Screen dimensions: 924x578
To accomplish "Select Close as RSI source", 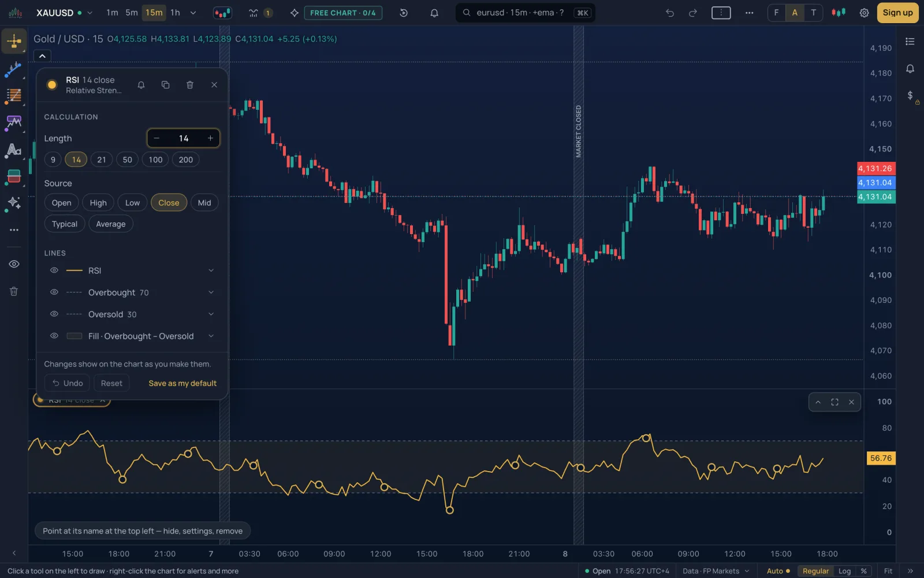I will tap(169, 203).
